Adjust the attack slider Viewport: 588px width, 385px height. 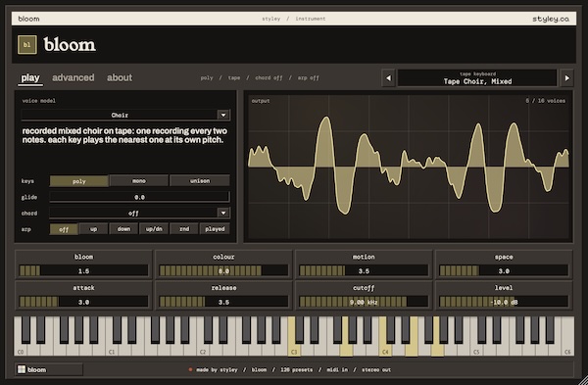83,302
